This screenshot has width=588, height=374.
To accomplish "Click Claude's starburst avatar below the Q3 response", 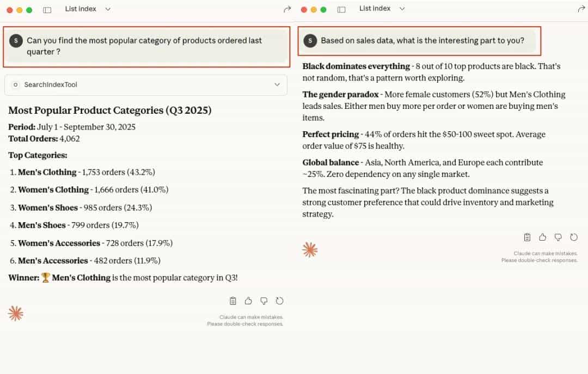I will click(x=15, y=313).
